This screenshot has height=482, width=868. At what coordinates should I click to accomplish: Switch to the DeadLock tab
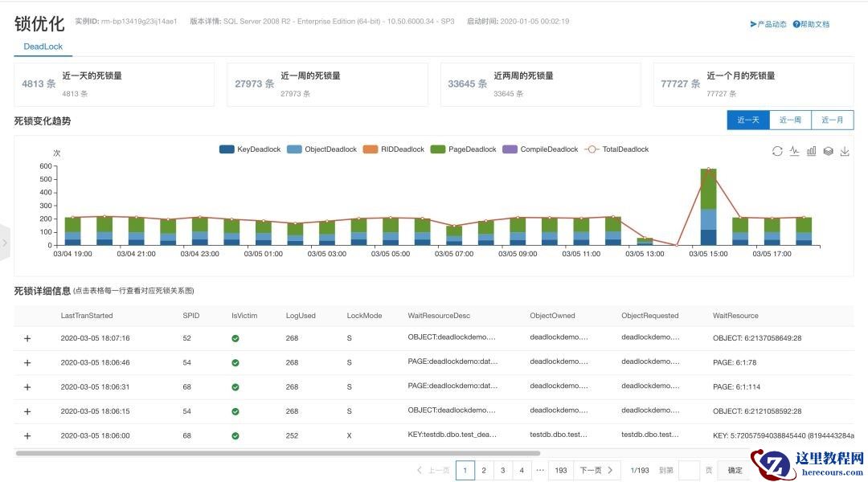coord(43,46)
